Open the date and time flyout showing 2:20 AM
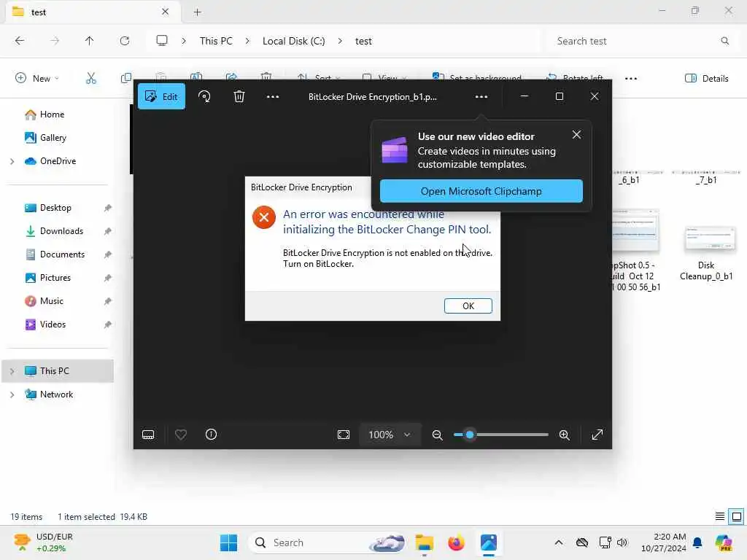The image size is (747, 560). [664, 542]
